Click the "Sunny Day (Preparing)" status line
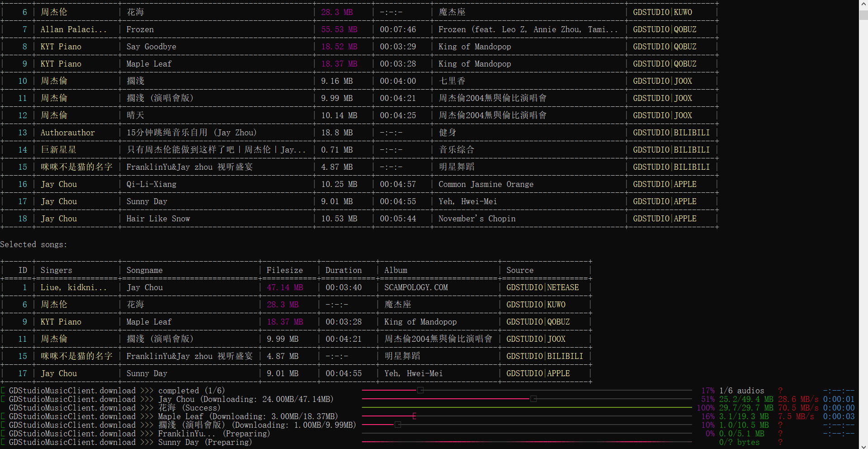This screenshot has width=868, height=449. coord(205,442)
